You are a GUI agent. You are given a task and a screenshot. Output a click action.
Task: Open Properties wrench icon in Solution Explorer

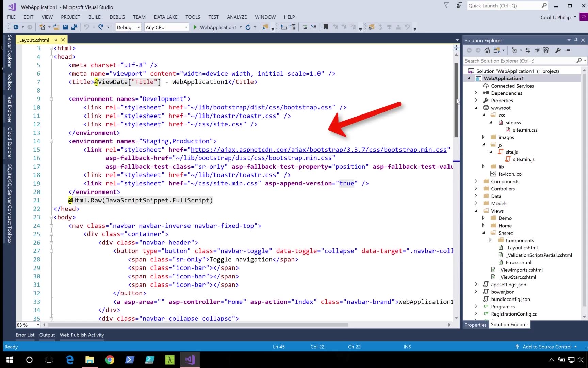click(x=558, y=50)
